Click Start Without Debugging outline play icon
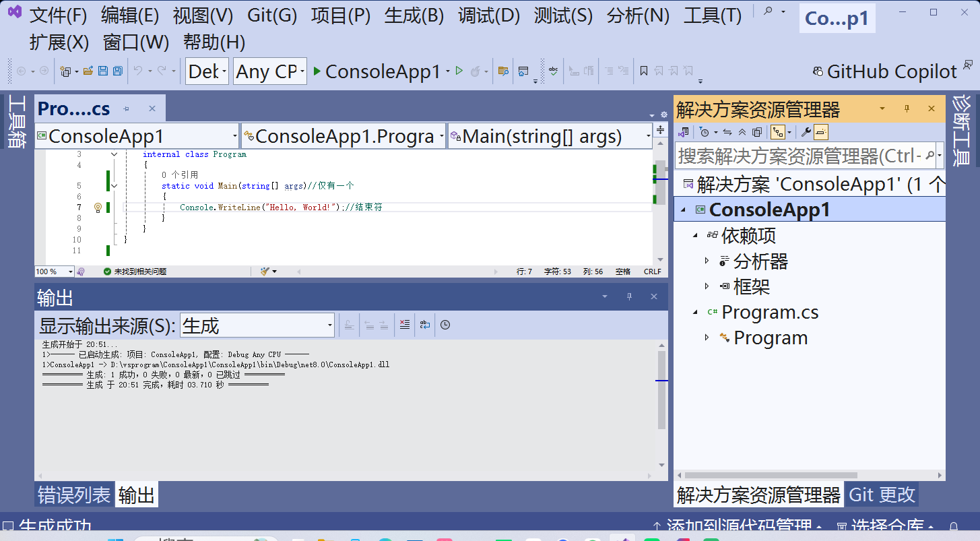 tap(459, 71)
